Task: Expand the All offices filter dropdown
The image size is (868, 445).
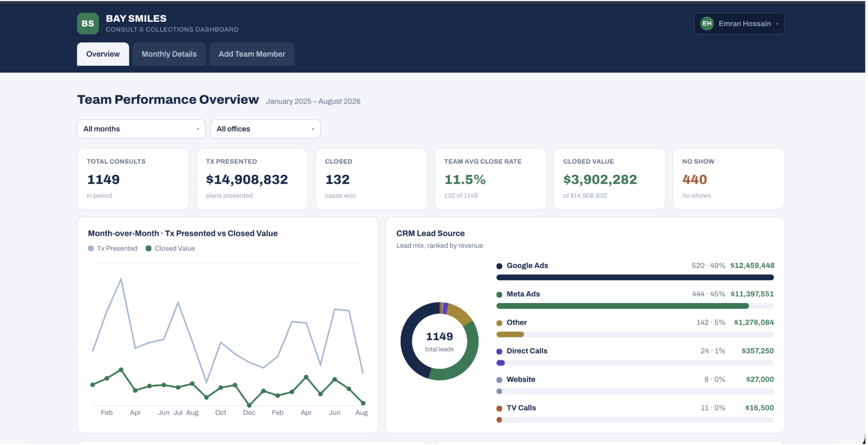Action: click(x=265, y=129)
